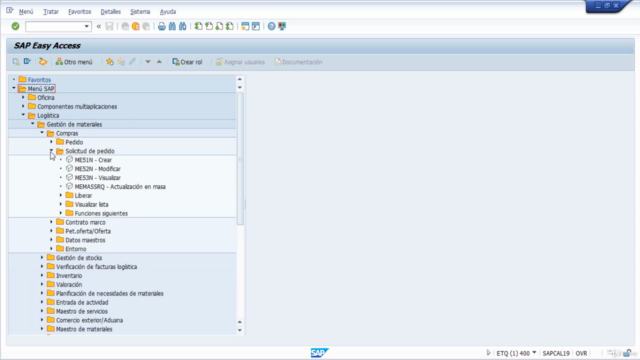The height and width of the screenshot is (360, 640).
Task: Open the ETQ (1) 400 system dropdown
Action: (x=534, y=353)
